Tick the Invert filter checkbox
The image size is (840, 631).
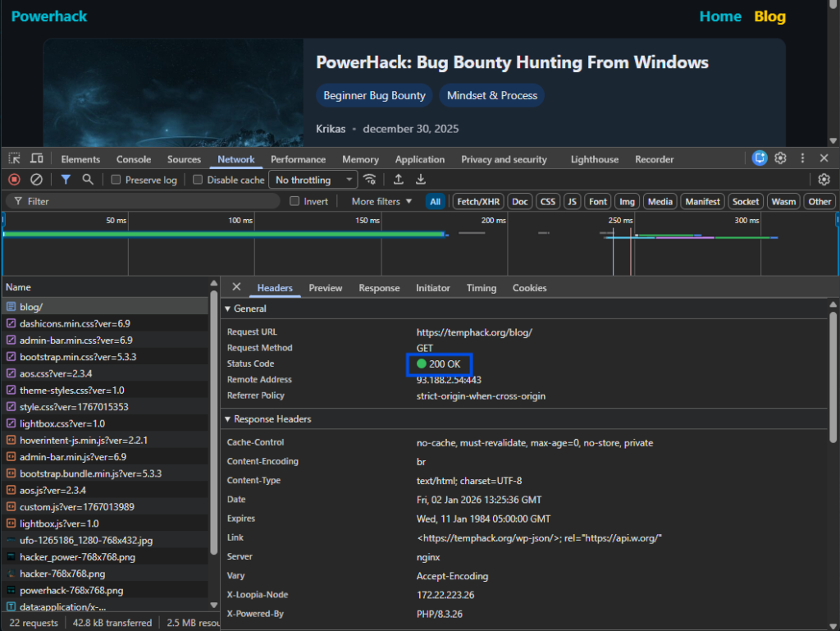[295, 201]
